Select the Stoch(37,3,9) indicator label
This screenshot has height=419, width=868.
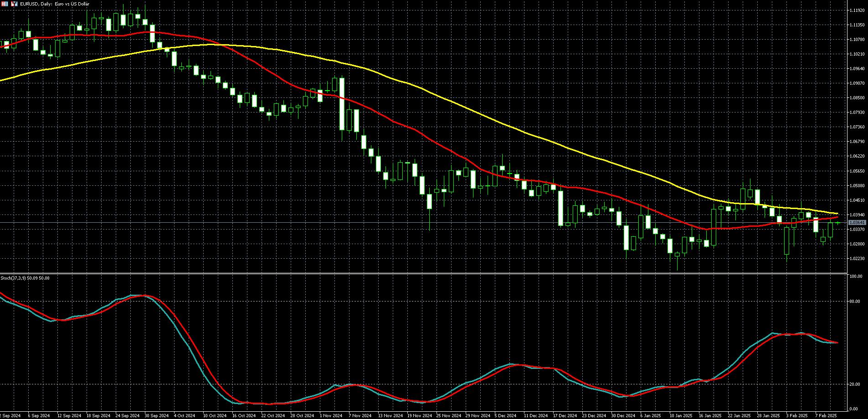point(25,278)
